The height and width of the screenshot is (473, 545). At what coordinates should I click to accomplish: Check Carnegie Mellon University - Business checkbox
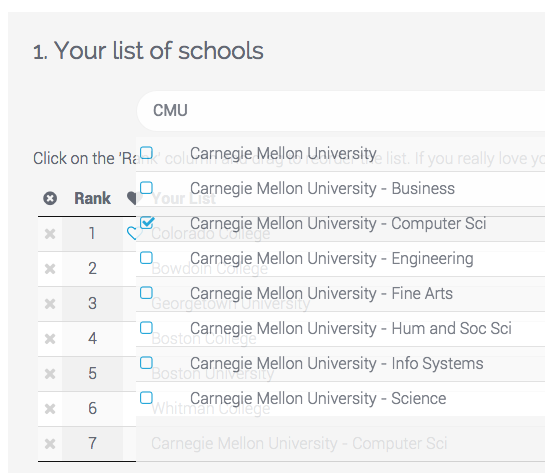[x=146, y=188]
